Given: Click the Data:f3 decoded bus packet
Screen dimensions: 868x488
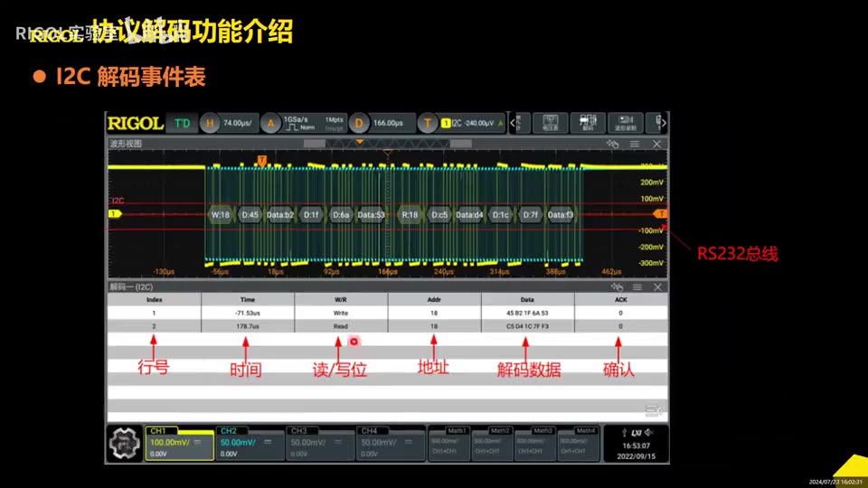Looking at the screenshot, I should click(561, 215).
